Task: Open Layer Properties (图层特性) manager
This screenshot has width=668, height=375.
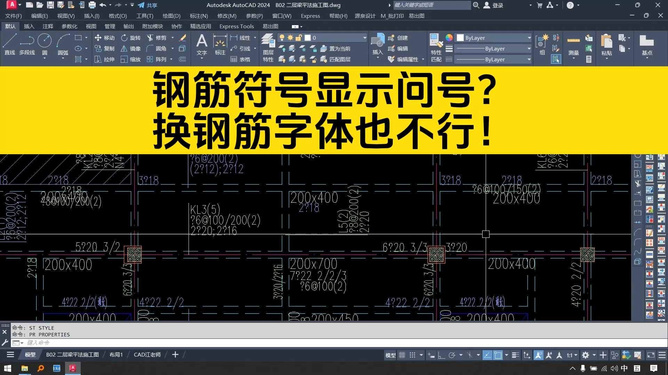Action: tap(268, 48)
